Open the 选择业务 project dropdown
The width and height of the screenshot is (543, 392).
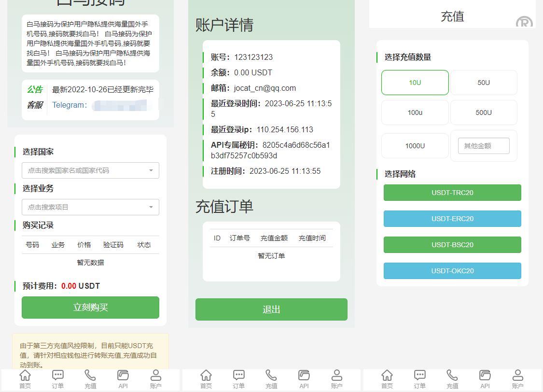click(90, 207)
